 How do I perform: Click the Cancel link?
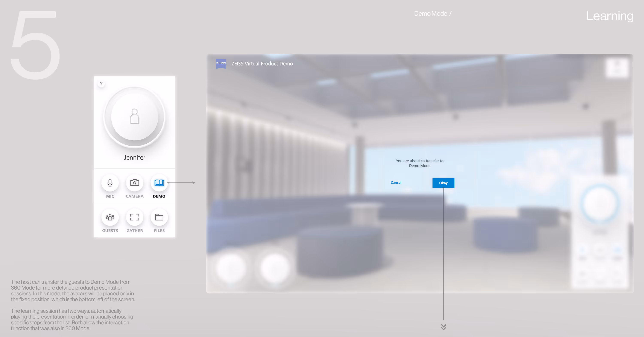coord(396,182)
